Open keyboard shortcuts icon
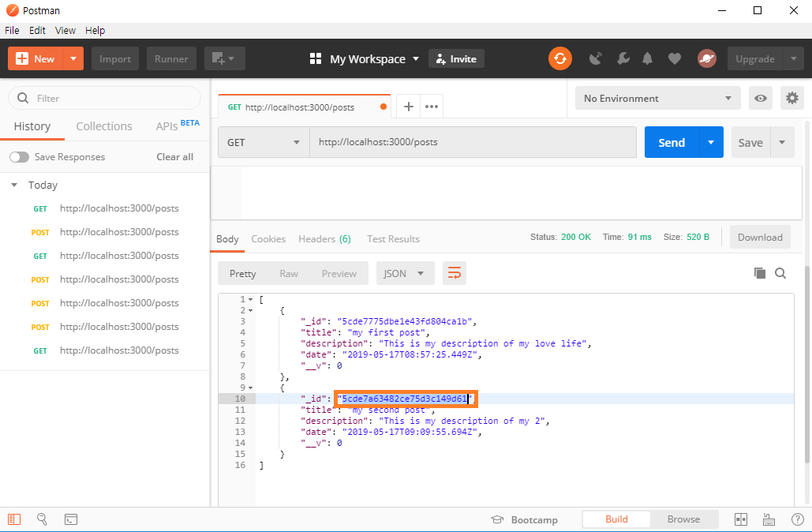Image resolution: width=812 pixels, height=532 pixels. click(769, 519)
